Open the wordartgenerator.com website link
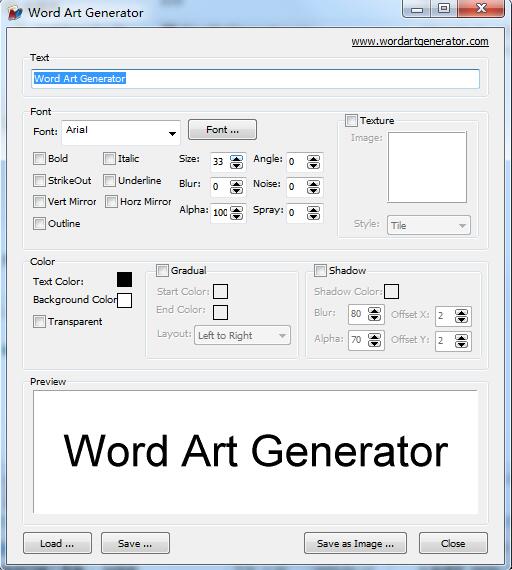512x570 pixels. pos(420,41)
